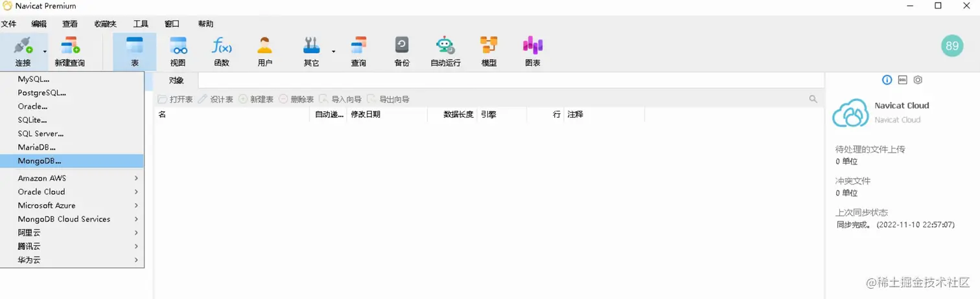This screenshot has height=299, width=980.
Task: Open the 备份 (Backup) icon
Action: tap(402, 46)
